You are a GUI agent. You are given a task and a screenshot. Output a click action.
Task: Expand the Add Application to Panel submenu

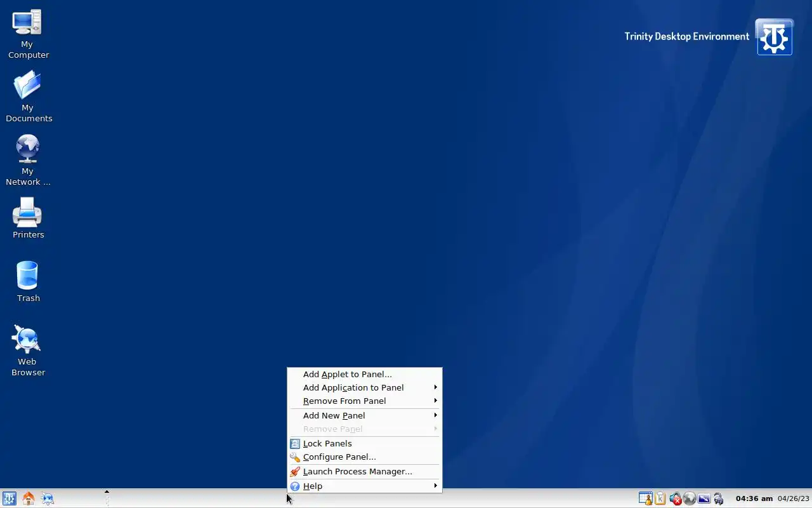364,388
